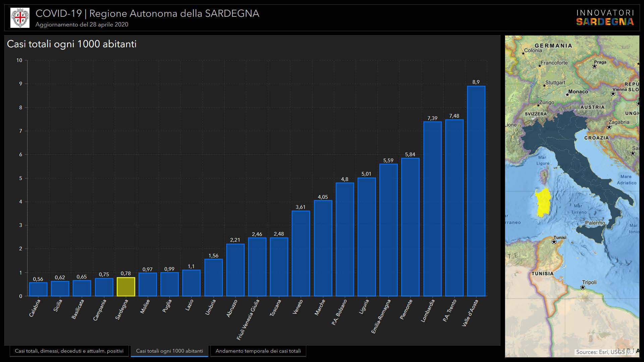Click the Tripoli capital star marker
Viewport: 644px width, 362px height.
(x=583, y=288)
